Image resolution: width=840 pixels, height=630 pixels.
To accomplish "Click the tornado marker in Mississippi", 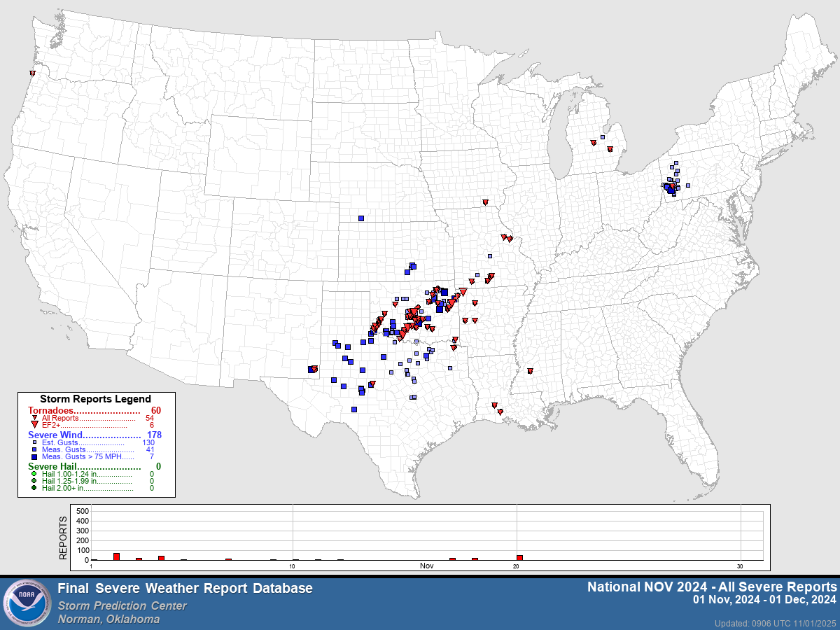I will click(x=531, y=371).
